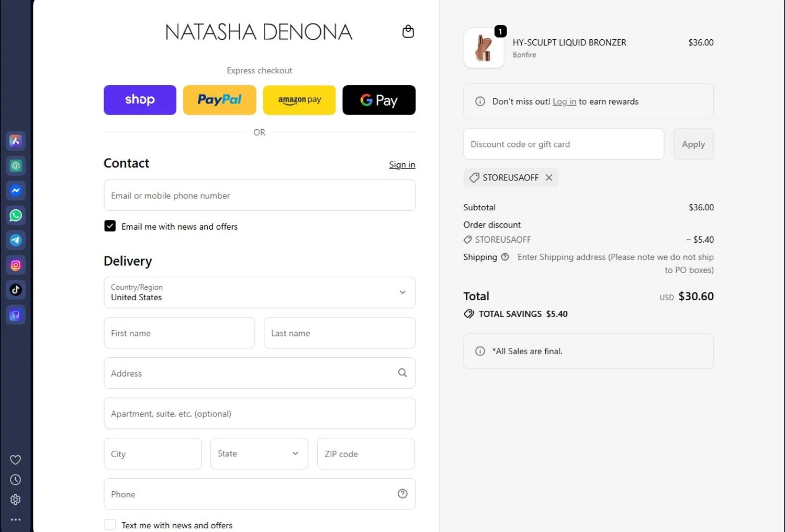This screenshot has width=785, height=532.
Task: Focus the First name field
Action: [x=180, y=333]
